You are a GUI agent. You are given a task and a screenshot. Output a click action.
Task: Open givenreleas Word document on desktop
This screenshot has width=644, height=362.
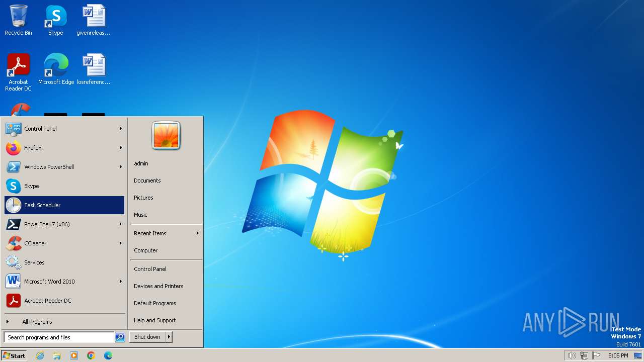coord(94,20)
